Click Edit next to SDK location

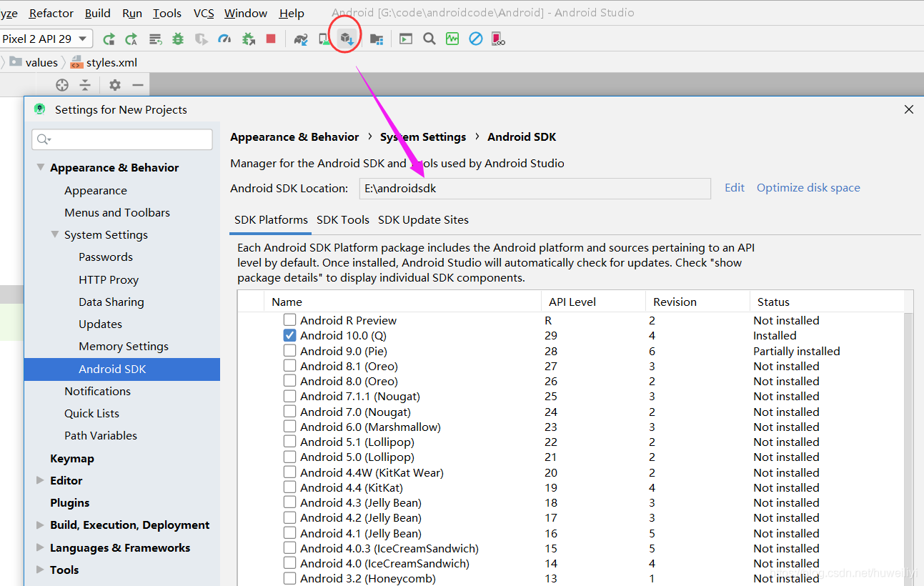pos(735,188)
